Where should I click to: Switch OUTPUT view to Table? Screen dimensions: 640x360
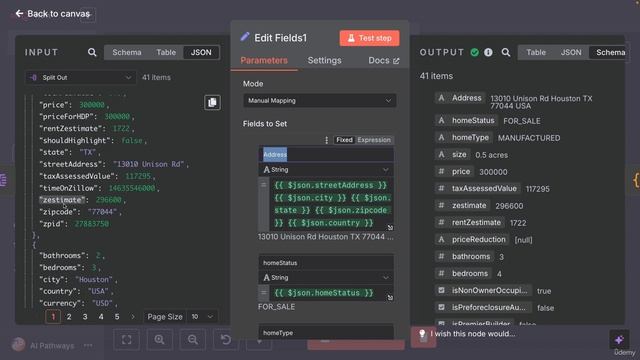click(536, 52)
